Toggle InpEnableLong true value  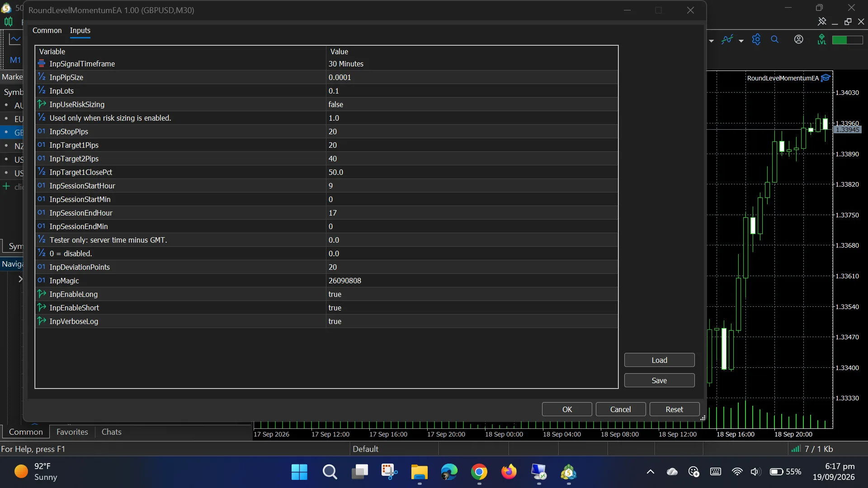[472, 294]
